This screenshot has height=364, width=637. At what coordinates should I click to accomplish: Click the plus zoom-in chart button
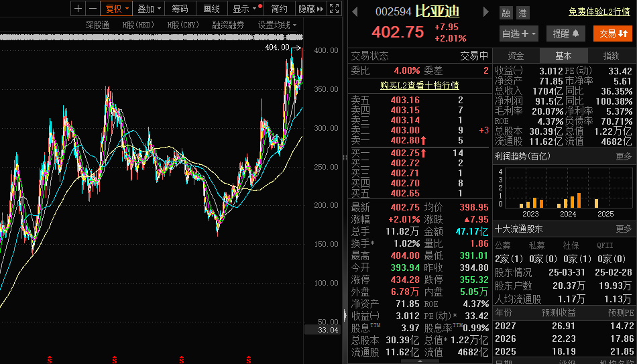pyautogui.click(x=78, y=9)
